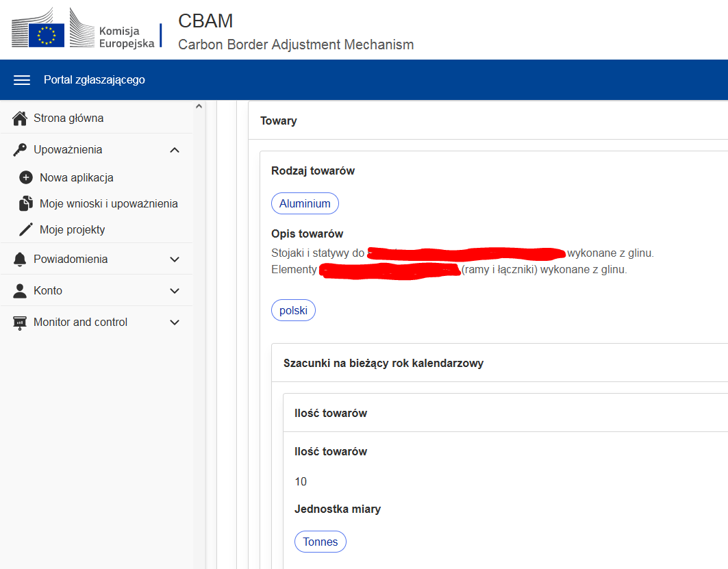Click the text line starting with Elementy
728x569 pixels.
click(449, 270)
